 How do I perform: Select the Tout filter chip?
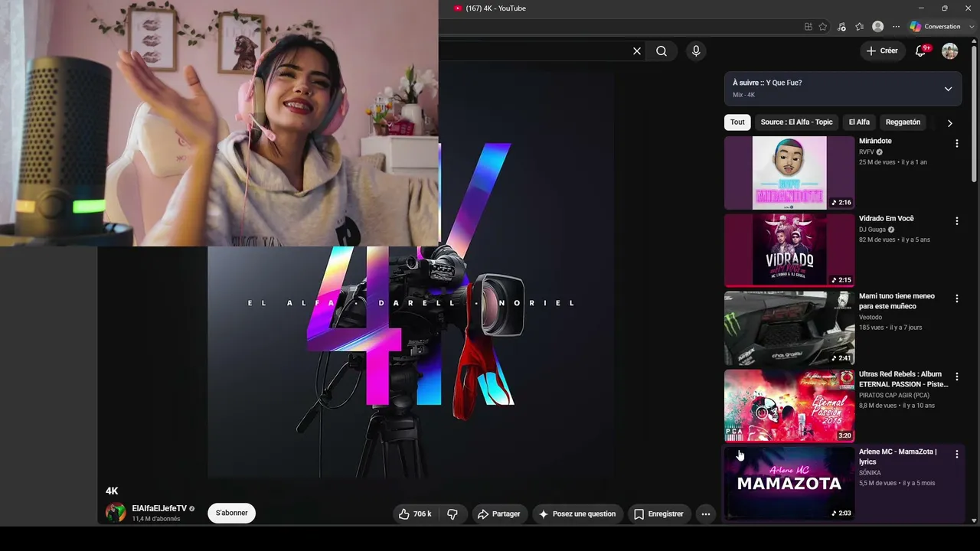737,122
